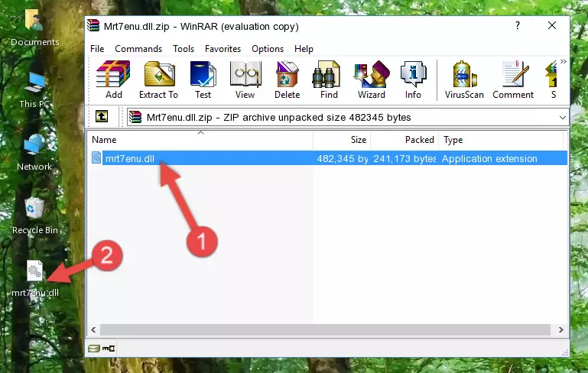Run the Test archive tool
The width and height of the screenshot is (588, 373).
[x=203, y=79]
